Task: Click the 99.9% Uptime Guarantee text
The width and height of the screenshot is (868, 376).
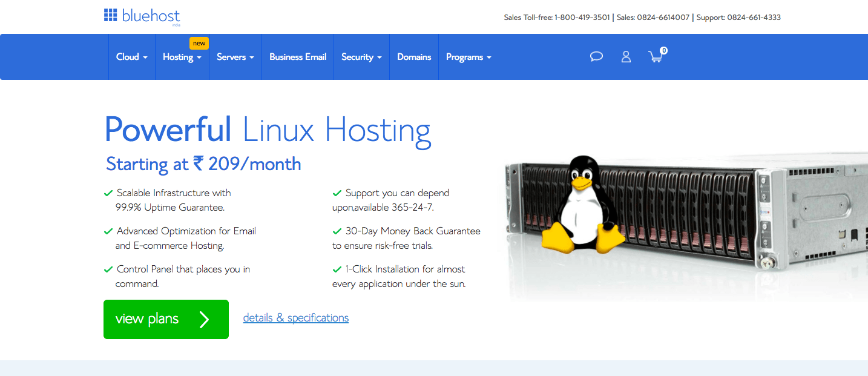Action: click(170, 207)
